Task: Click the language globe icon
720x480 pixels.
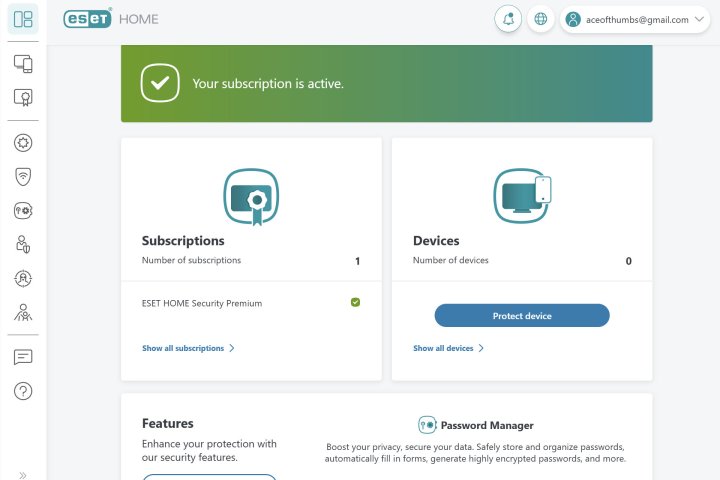Action: pyautogui.click(x=541, y=19)
